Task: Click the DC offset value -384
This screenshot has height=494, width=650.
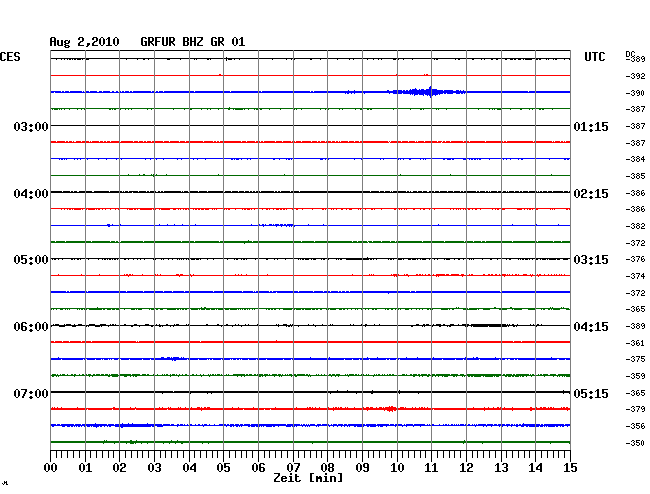Action: [x=635, y=159]
